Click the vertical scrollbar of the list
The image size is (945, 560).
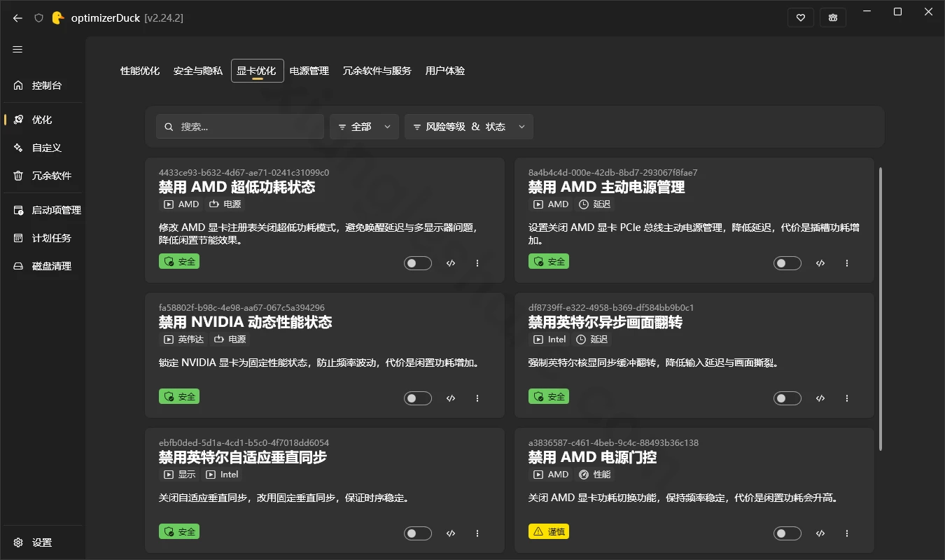pos(880,308)
